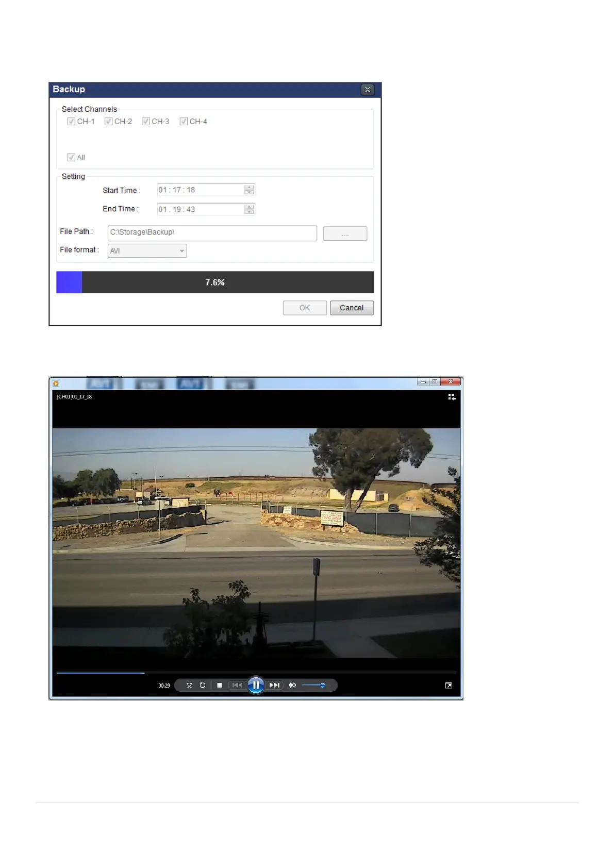Click the Cancel button in Backup dialog

tap(352, 308)
